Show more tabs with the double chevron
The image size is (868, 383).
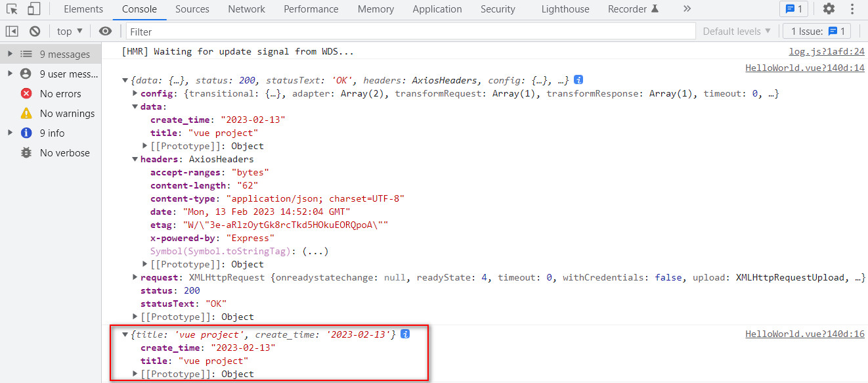(687, 9)
